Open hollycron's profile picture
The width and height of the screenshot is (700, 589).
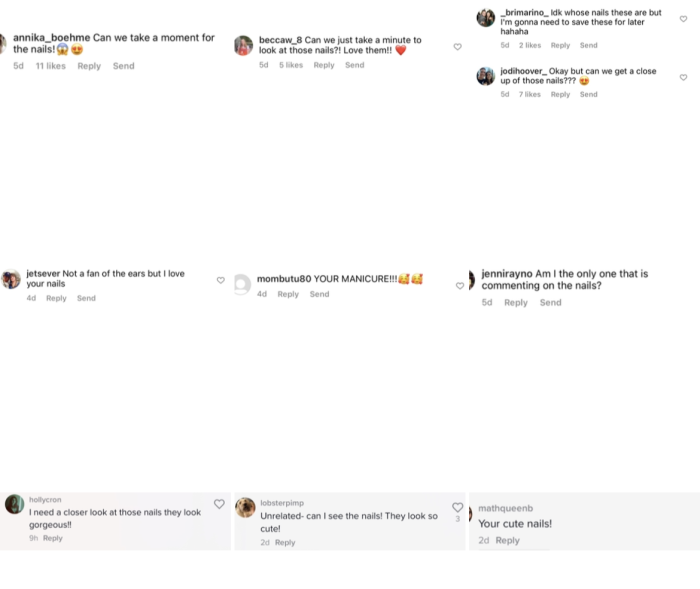click(14, 504)
